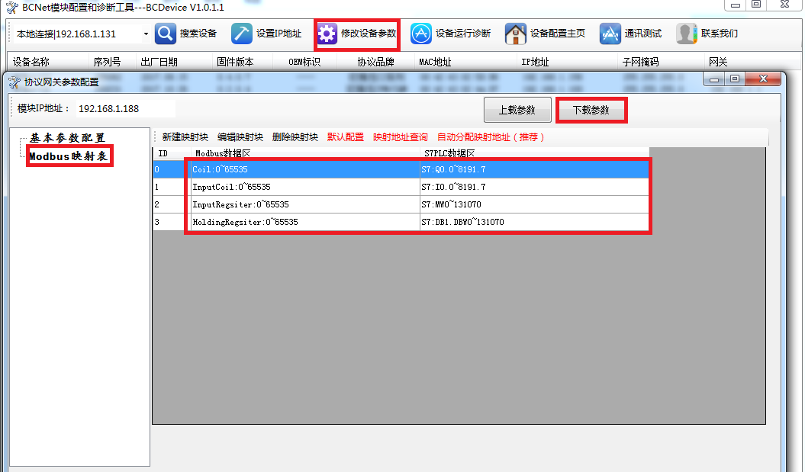The height and width of the screenshot is (472, 806).
Task: Click the 网关 column header
Action: tap(752, 62)
